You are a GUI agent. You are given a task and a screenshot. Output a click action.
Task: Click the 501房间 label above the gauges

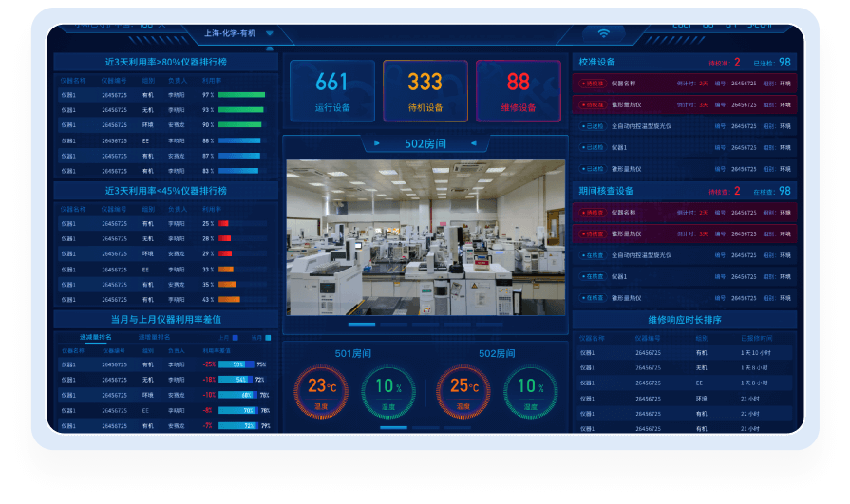point(353,353)
